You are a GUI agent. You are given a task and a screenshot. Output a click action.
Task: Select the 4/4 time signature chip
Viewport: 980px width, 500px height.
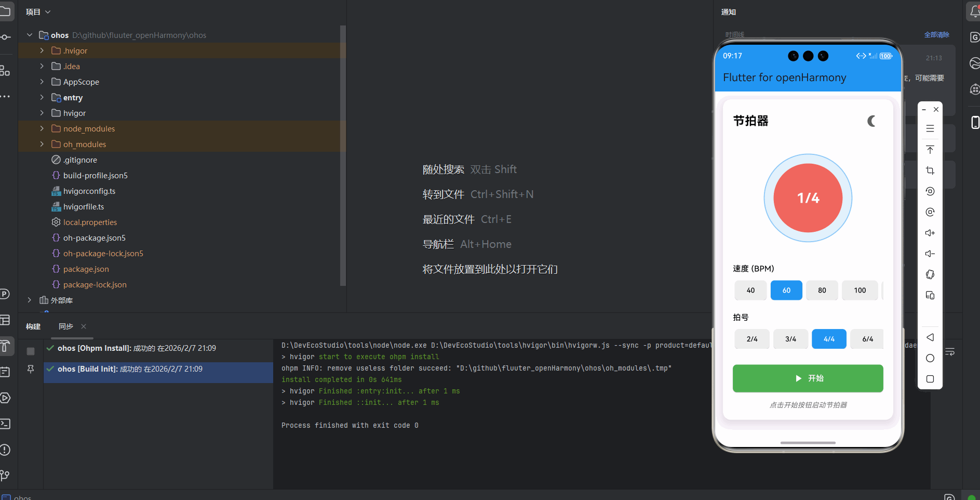[829, 339]
